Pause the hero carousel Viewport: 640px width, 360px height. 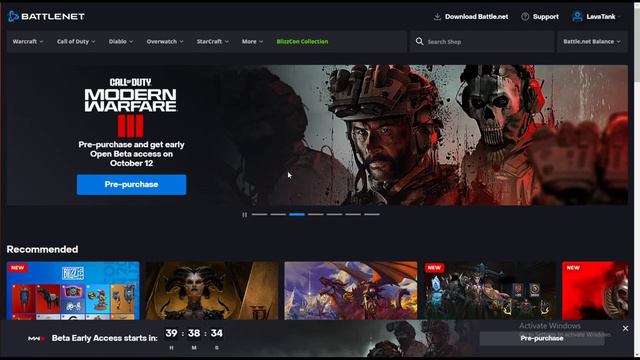click(x=244, y=214)
